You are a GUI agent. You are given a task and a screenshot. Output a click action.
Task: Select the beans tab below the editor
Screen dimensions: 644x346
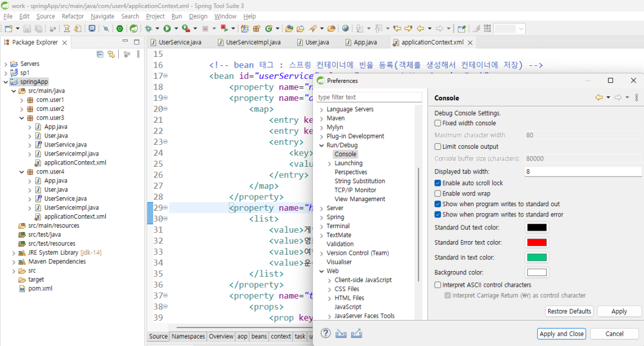(x=259, y=336)
